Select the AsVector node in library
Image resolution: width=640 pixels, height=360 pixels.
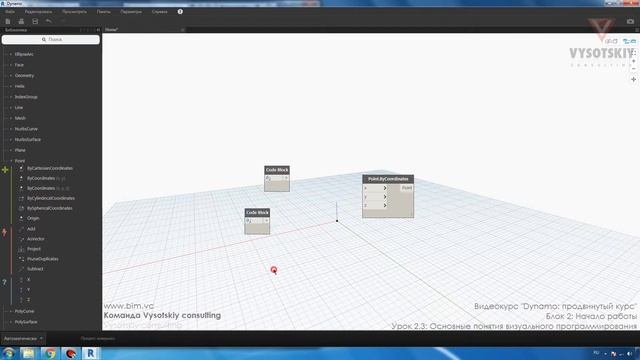coord(36,239)
